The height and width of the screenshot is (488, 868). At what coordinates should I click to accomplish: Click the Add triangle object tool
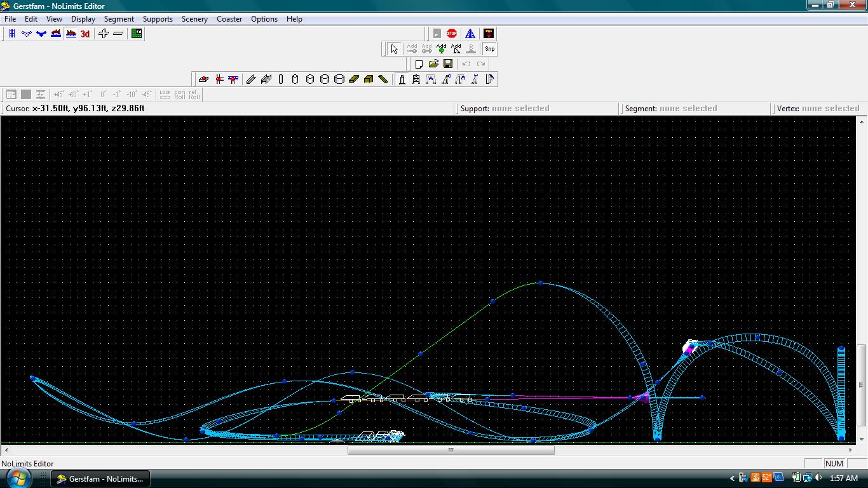[456, 49]
